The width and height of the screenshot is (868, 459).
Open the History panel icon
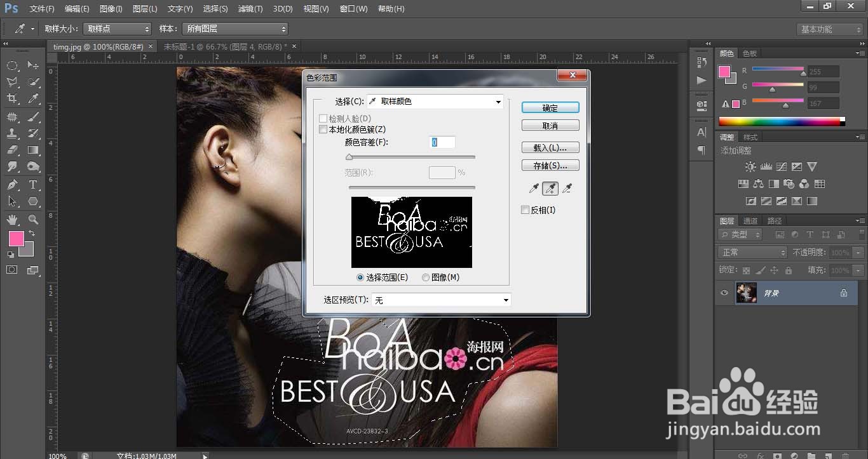tap(702, 62)
